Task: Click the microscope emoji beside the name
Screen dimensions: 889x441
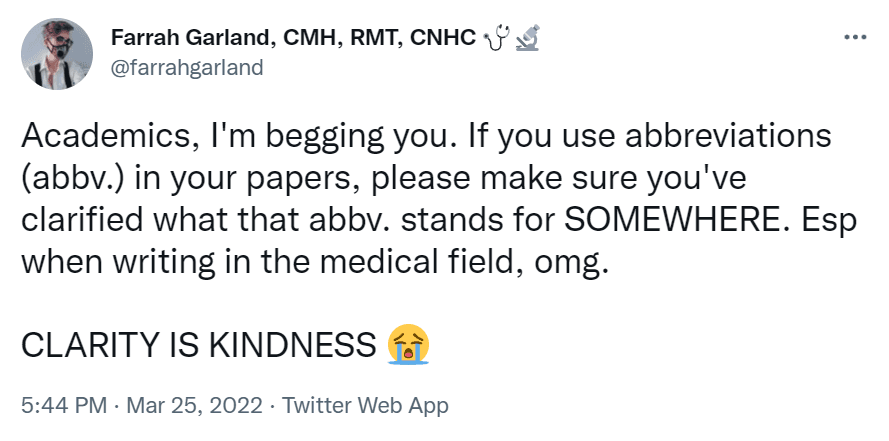Action: (529, 40)
